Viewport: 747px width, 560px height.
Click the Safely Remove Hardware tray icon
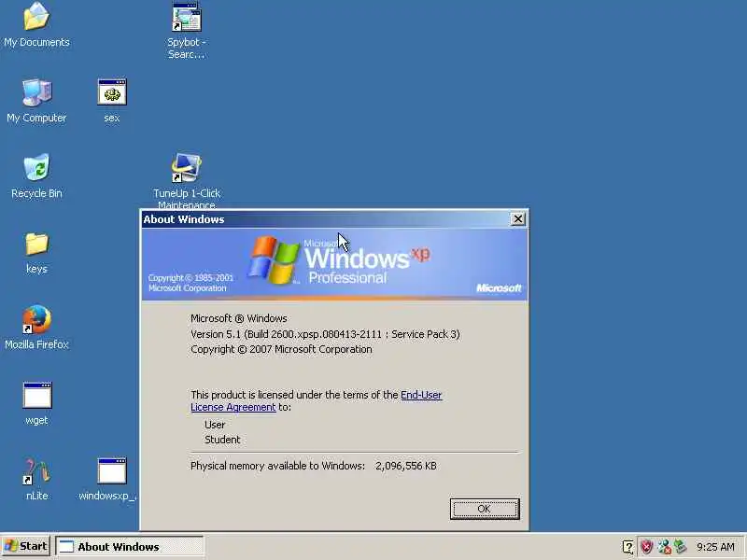point(681,547)
